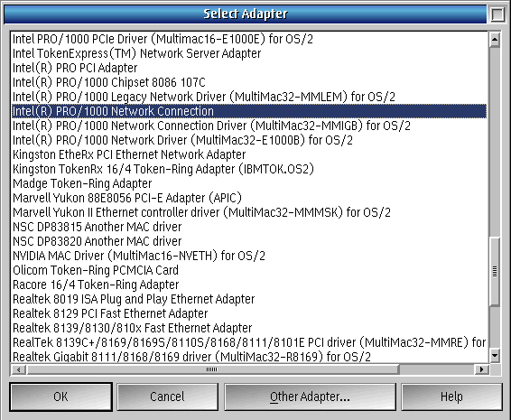This screenshot has width=511, height=420.
Task: Click the Cancel button
Action: pyautogui.click(x=168, y=397)
